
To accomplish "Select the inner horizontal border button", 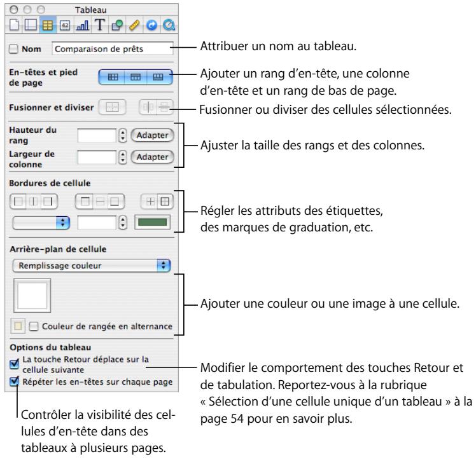I will (x=100, y=202).
